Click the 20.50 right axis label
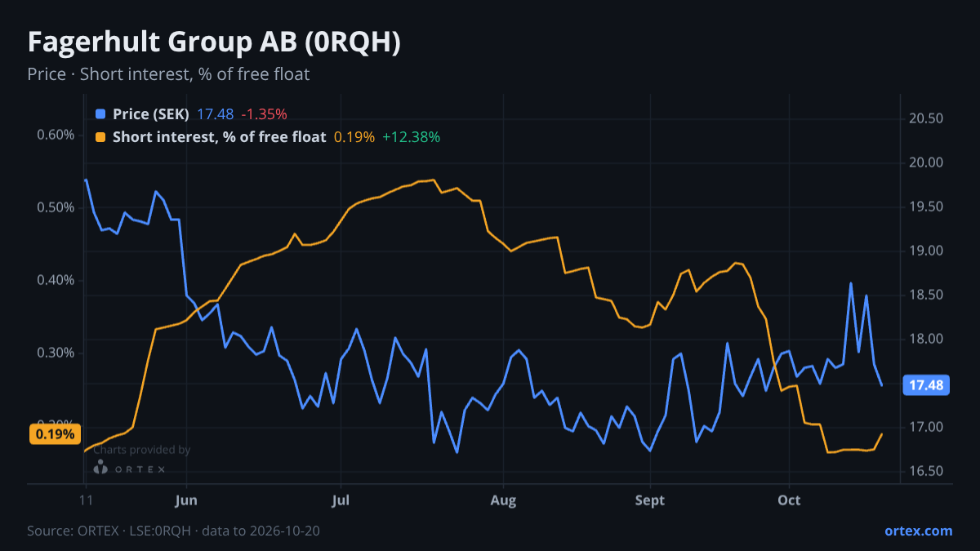Viewport: 980px width, 551px height. tap(926, 118)
